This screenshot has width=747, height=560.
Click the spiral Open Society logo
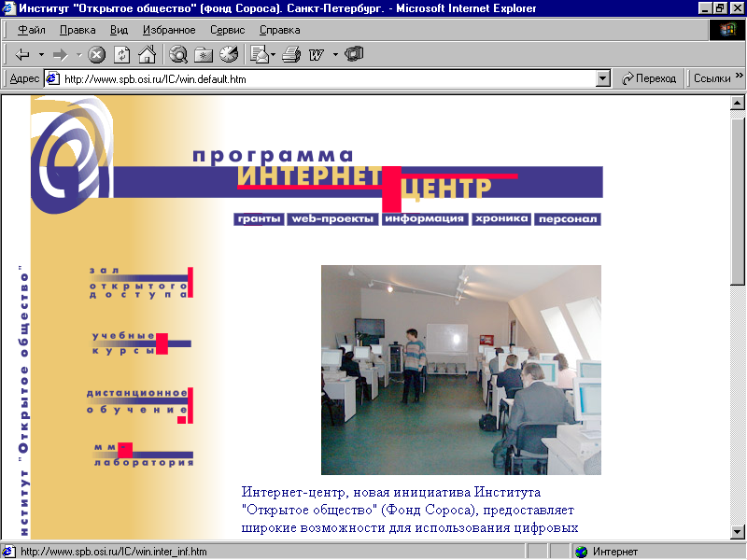pos(73,153)
